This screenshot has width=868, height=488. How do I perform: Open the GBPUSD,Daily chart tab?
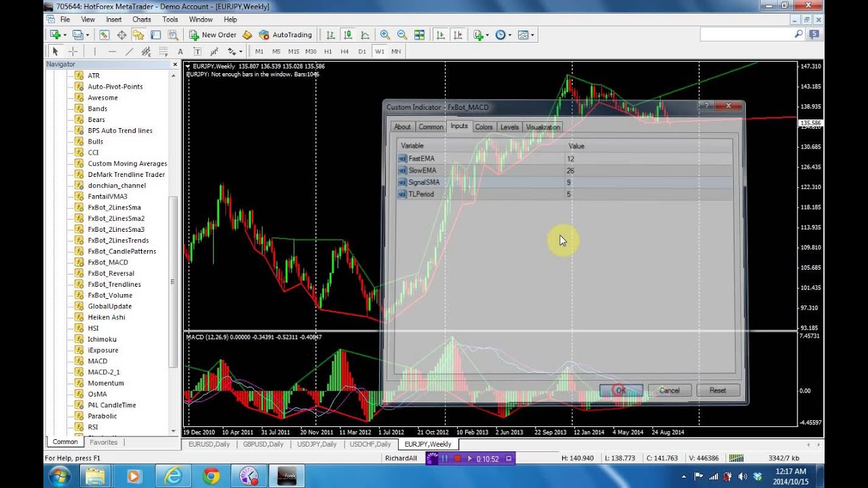(x=263, y=444)
